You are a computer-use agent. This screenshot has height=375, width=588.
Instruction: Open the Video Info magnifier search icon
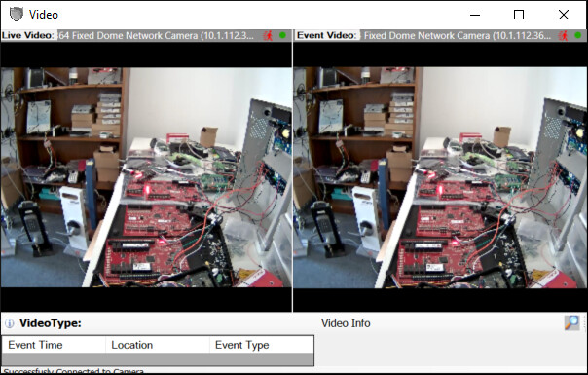point(571,322)
